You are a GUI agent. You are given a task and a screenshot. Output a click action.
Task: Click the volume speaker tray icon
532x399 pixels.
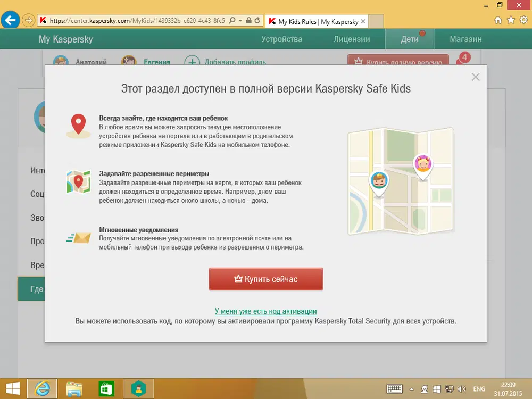[x=461, y=389]
